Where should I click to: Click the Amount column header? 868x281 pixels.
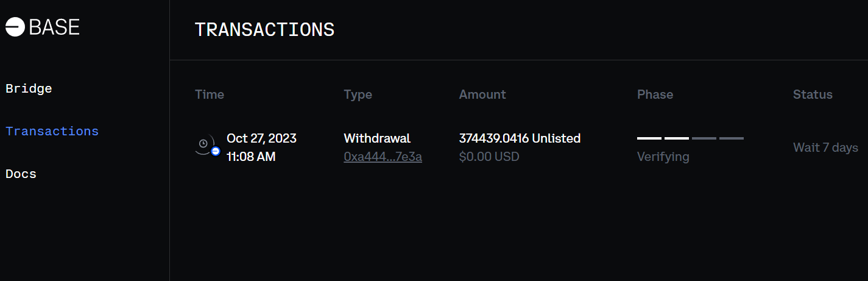tap(482, 94)
